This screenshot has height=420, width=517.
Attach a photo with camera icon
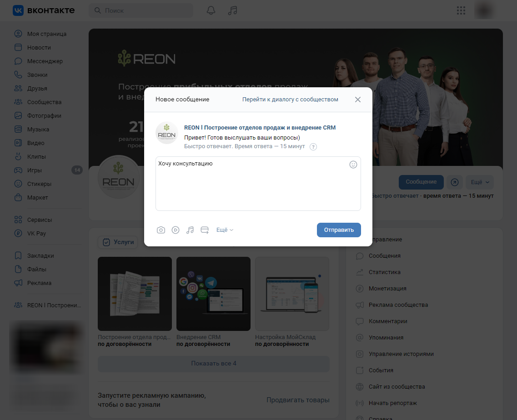161,230
